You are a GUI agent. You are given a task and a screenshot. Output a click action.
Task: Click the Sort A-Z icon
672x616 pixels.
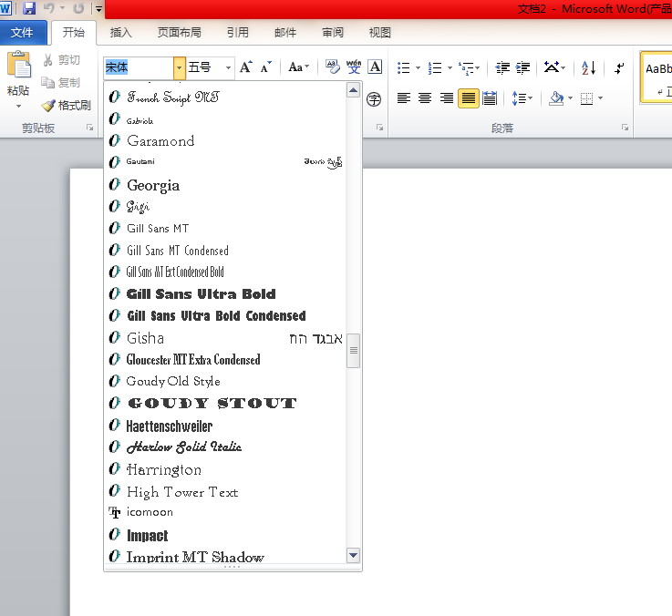(588, 67)
